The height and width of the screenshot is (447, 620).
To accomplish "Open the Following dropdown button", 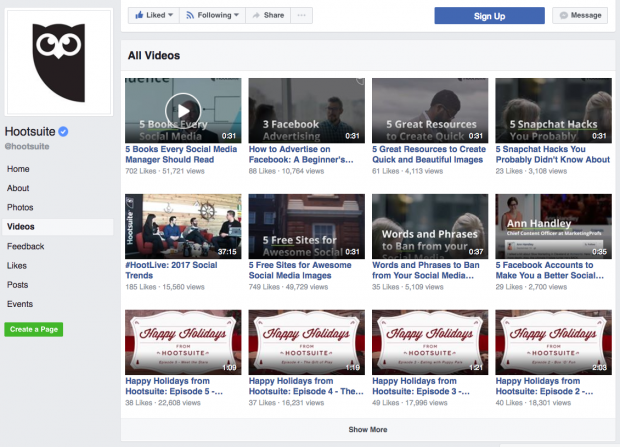I will point(212,15).
